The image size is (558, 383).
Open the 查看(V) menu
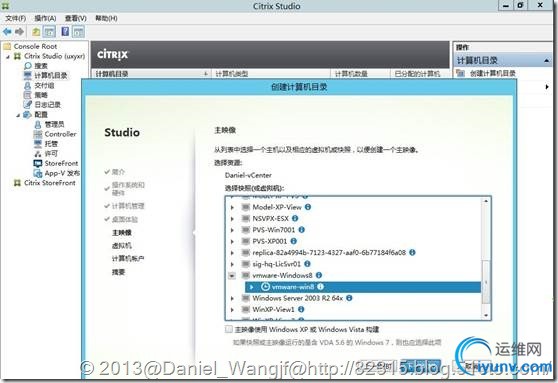[75, 18]
